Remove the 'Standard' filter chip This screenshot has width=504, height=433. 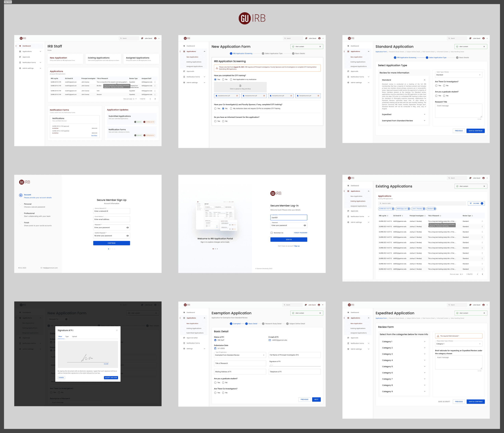tap(435, 209)
